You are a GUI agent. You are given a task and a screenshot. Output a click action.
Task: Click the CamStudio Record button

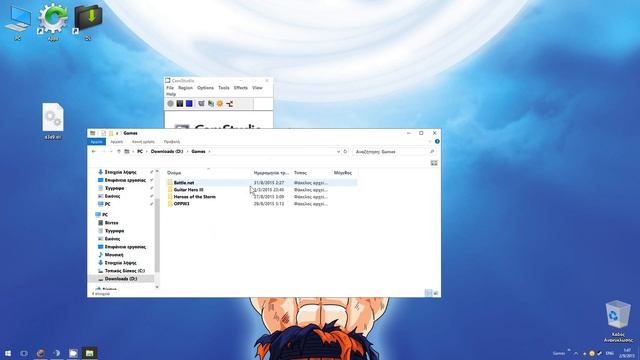pyautogui.click(x=171, y=104)
